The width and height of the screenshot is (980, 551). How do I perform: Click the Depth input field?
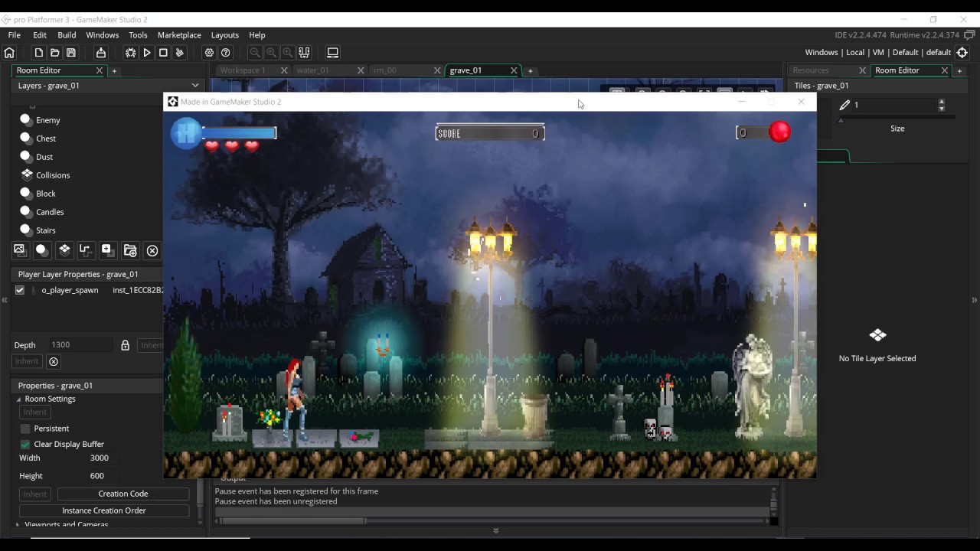coord(80,345)
